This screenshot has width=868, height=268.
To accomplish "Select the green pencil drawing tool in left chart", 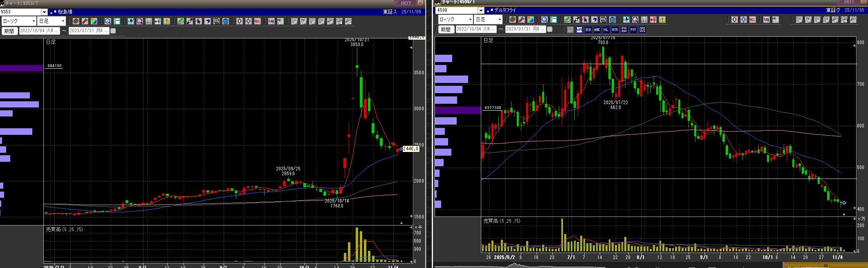I will (x=181, y=21).
